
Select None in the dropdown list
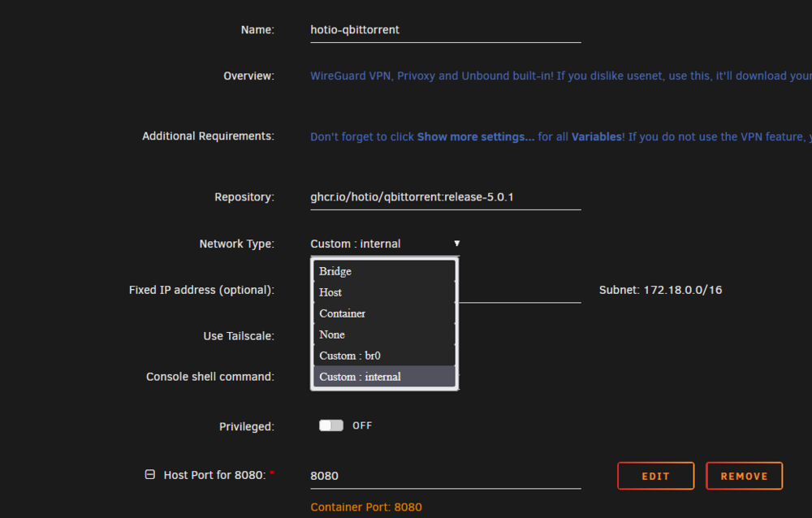[384, 335]
